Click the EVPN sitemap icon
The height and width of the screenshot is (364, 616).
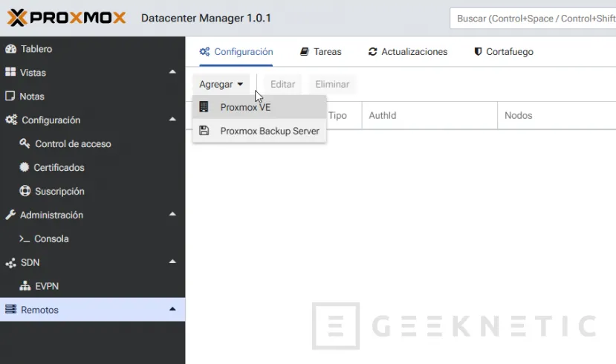[25, 286]
